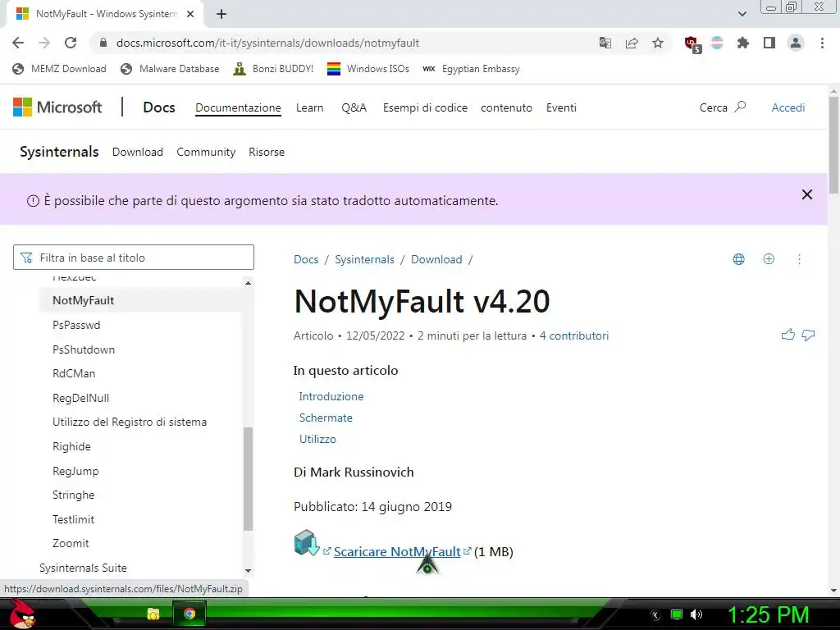Click the lock icon in address bar
The width and height of the screenshot is (840, 630).
click(103, 43)
